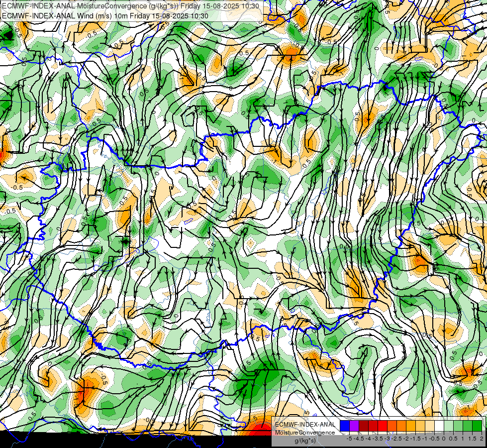Select the maroon swatch between -4.5 and -4
Viewport: 487px width, 448px height.
[364, 426]
